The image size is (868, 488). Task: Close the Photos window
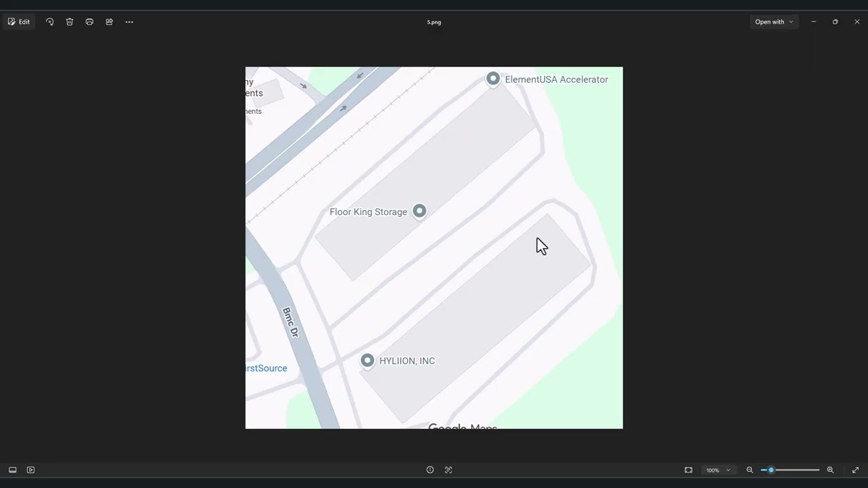(x=856, y=22)
